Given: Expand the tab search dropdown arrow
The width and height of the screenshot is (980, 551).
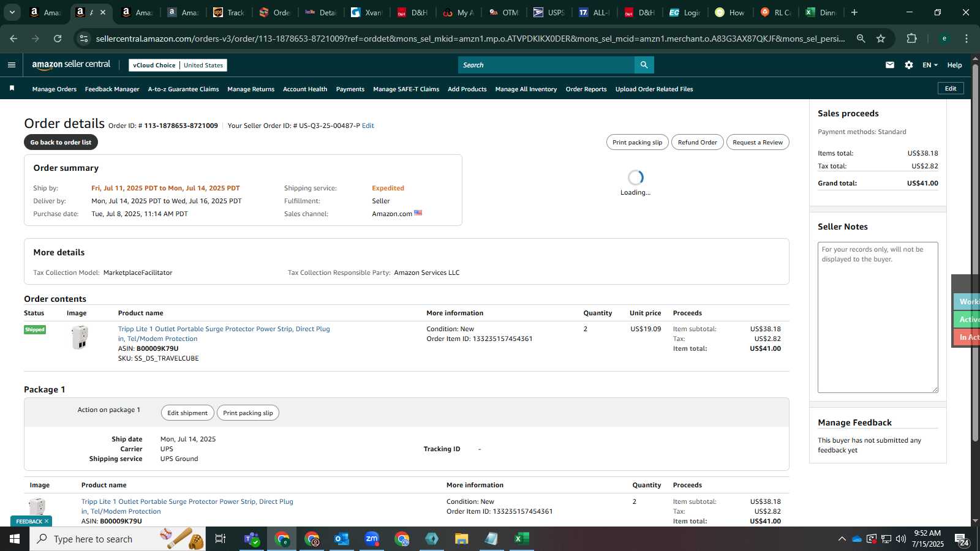Looking at the screenshot, I should pos(12,12).
